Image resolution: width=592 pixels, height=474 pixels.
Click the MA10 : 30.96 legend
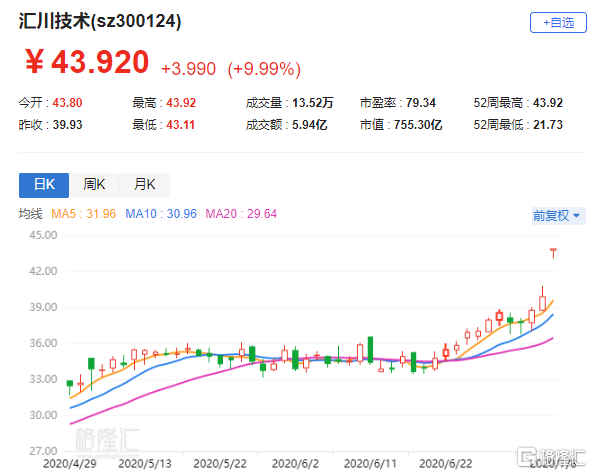161,214
